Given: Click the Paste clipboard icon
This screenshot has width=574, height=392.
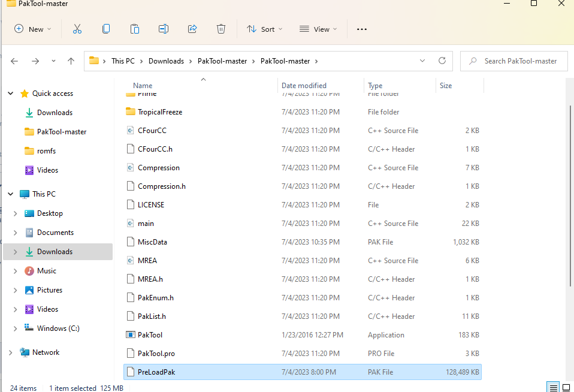Looking at the screenshot, I should click(135, 29).
